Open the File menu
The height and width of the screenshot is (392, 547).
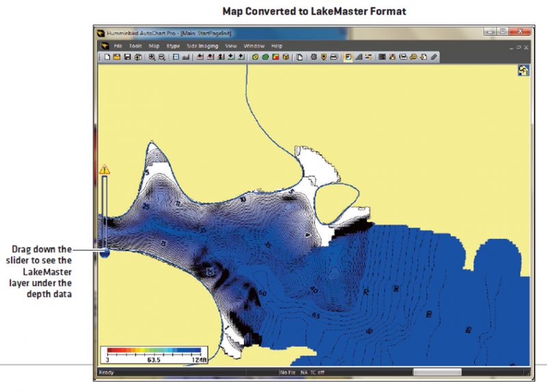(118, 46)
